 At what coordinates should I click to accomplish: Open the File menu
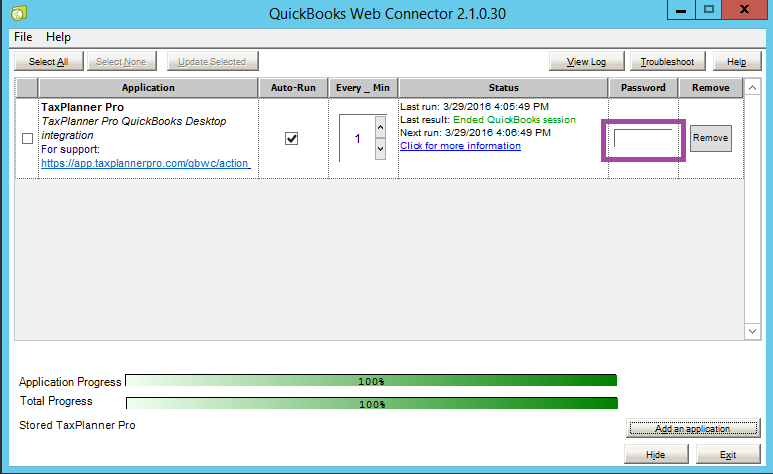coord(23,37)
